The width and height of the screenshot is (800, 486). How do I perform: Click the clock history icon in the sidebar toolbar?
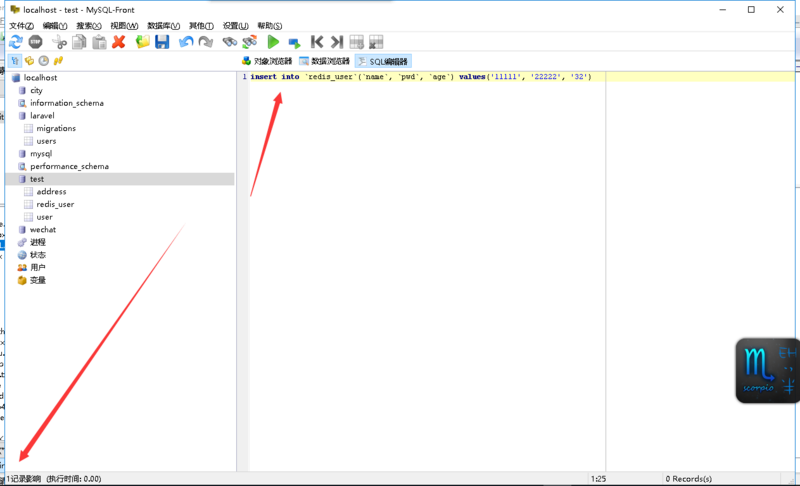[x=44, y=61]
